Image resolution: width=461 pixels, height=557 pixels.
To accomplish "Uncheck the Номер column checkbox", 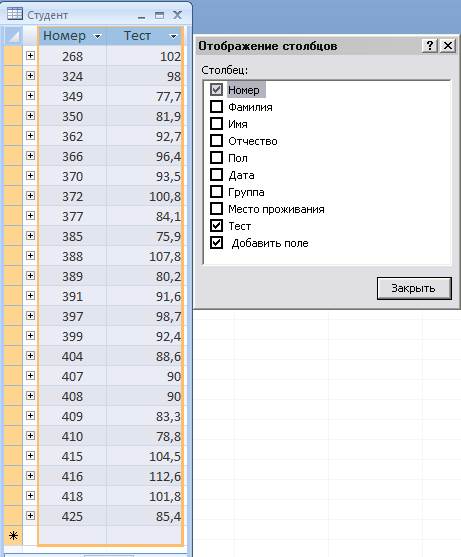I will [x=216, y=90].
